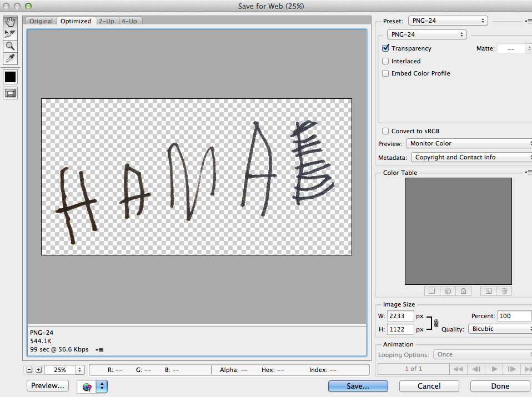Open the 25% zoom level stepper

pos(80,370)
